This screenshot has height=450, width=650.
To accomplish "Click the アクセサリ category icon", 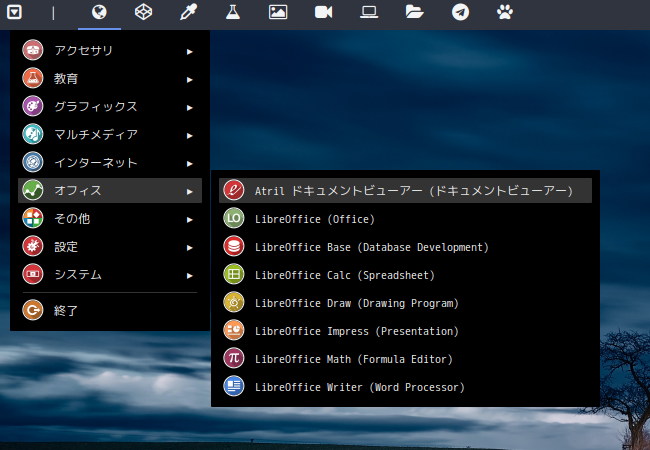I will [33, 50].
